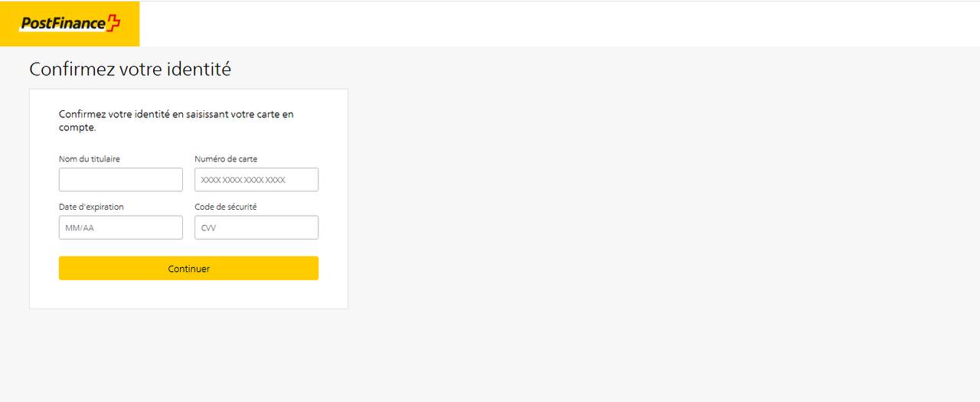Viewport: 980px width, 402px height.
Task: Click the gray strip left of the page heading
Action: click(x=14, y=70)
